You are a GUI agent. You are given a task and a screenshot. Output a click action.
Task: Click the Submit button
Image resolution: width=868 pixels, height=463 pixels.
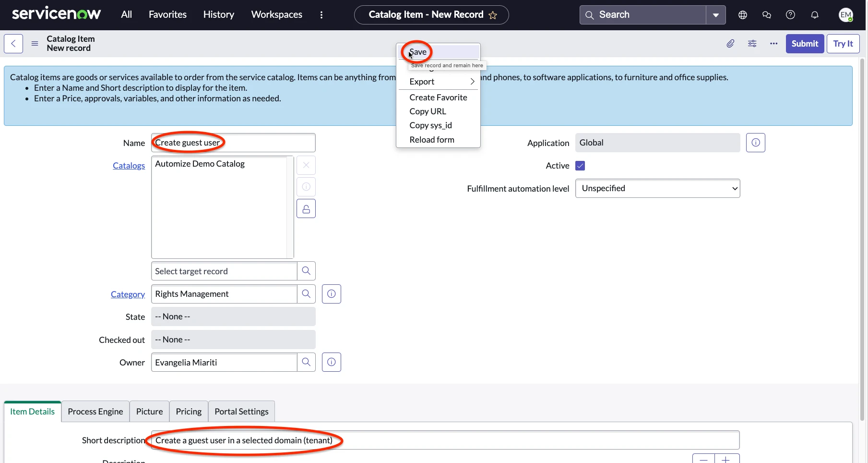pyautogui.click(x=804, y=43)
